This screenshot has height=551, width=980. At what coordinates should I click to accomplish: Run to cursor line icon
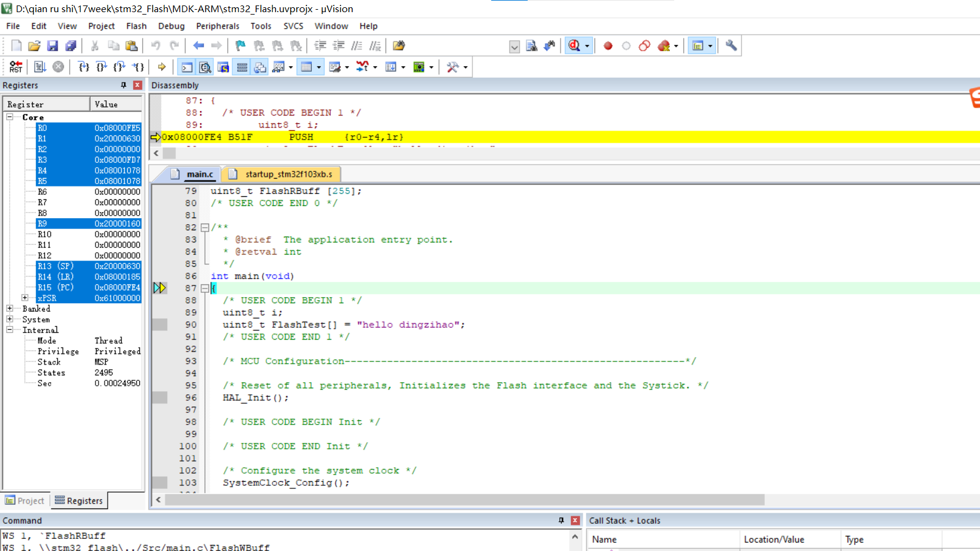click(138, 67)
